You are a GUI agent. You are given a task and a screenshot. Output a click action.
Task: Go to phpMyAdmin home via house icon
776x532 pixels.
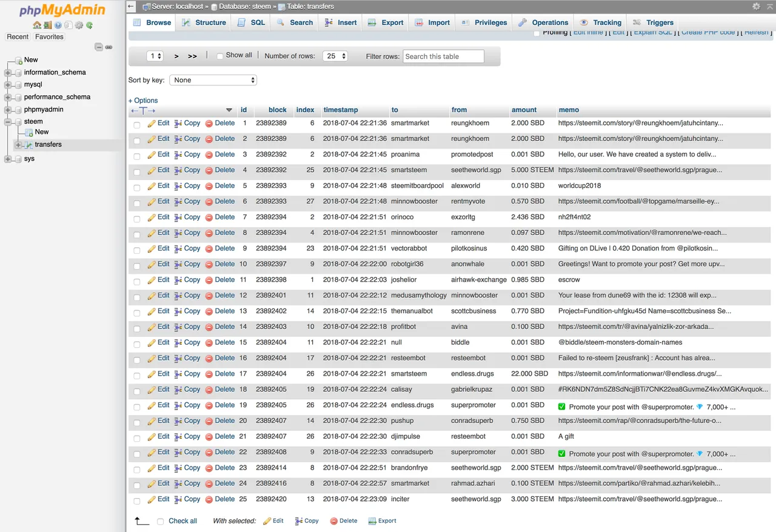click(x=37, y=25)
